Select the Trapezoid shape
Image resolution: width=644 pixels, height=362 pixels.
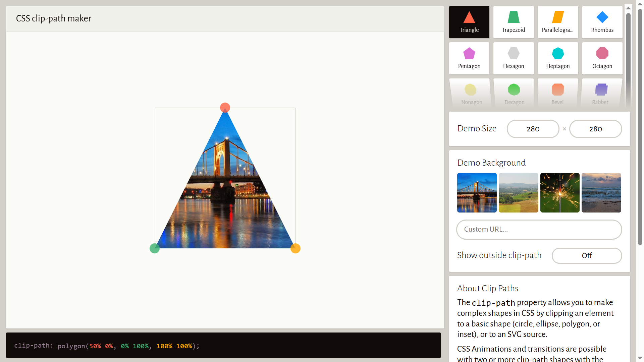pyautogui.click(x=514, y=22)
